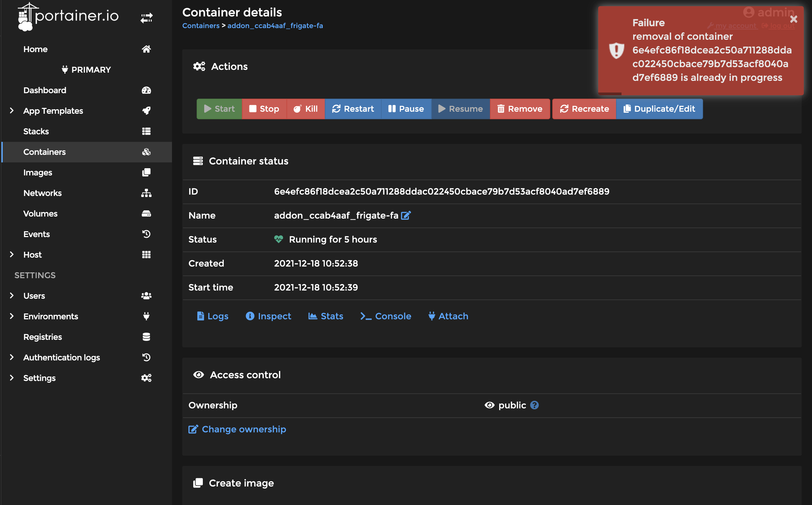Screen dimensions: 812x505
Task: Select the Images icon in the sidebar
Action: tap(146, 172)
